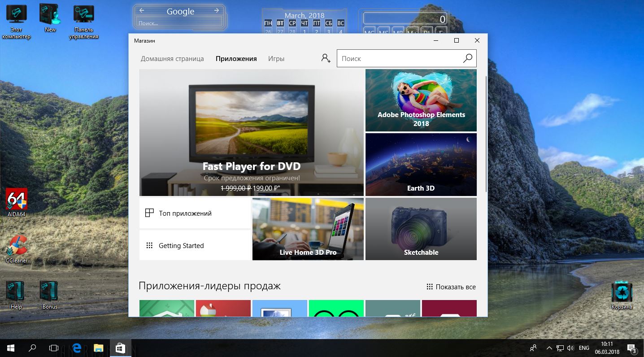Open File Explorer from taskbar

tap(98, 348)
